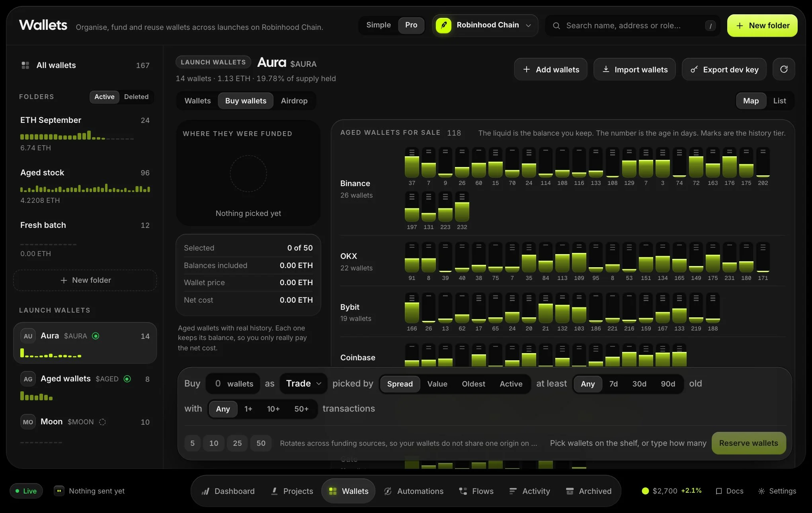812x513 pixels.
Task: Switch the view to List
Action: (779, 101)
